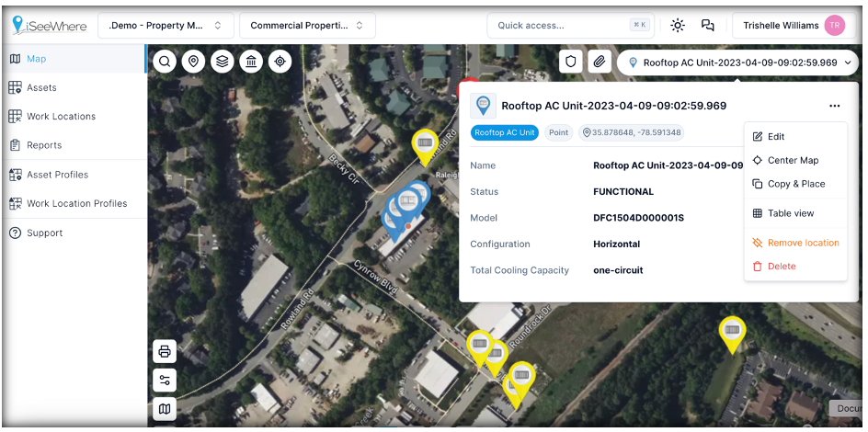Open Work Location Profiles in the sidebar
The height and width of the screenshot is (432, 868).
pos(73,203)
